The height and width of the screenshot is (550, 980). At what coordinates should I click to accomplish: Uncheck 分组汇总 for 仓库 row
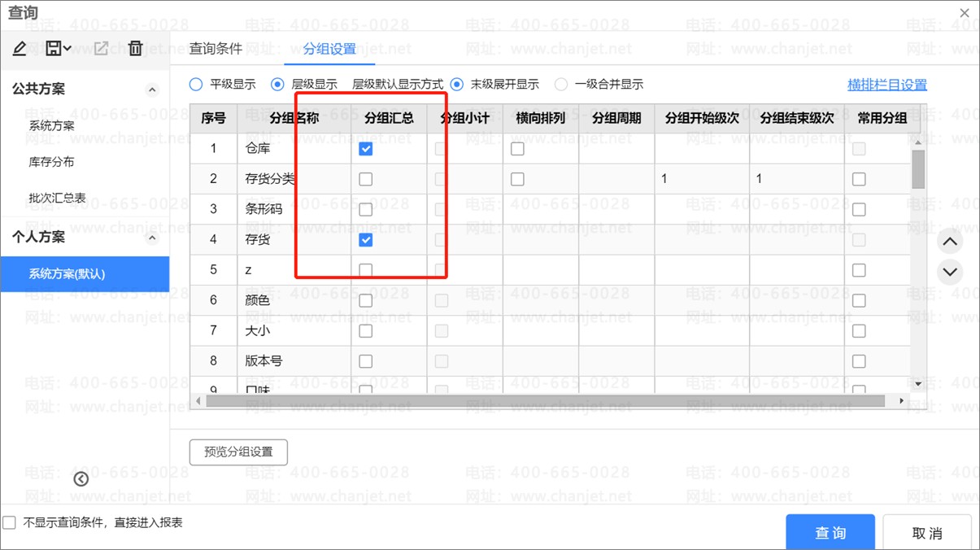tap(366, 149)
